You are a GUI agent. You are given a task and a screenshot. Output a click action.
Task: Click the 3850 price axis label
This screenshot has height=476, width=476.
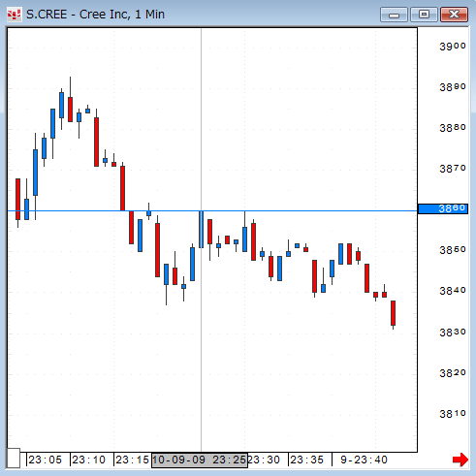pos(453,250)
